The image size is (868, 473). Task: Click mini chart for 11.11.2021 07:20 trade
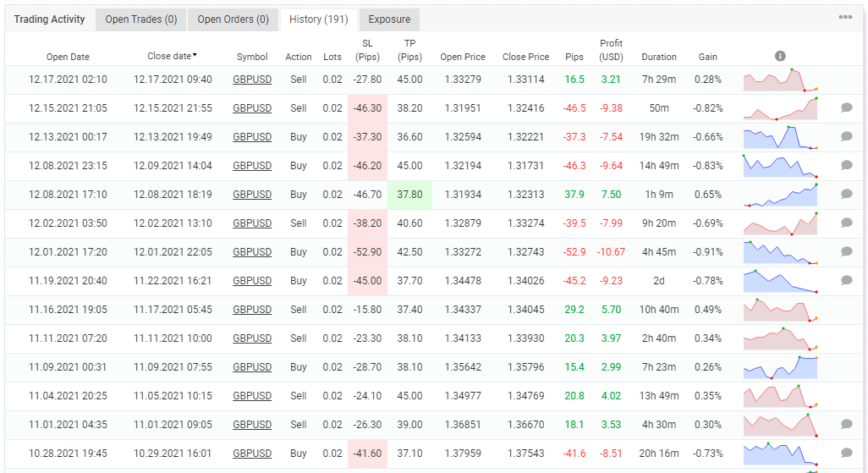click(780, 339)
